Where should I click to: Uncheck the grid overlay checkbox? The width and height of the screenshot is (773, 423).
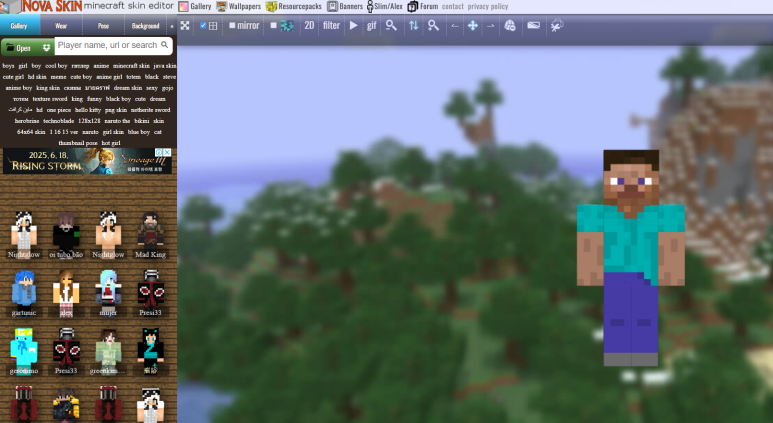[203, 26]
